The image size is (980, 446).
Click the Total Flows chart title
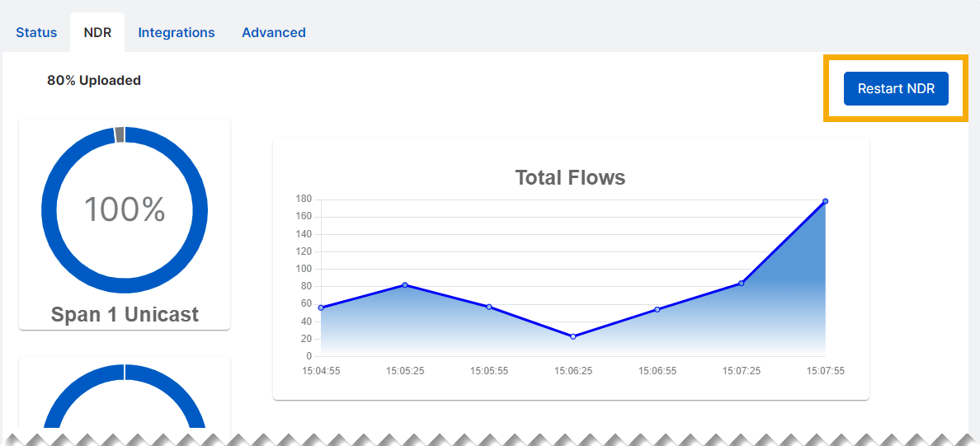570,177
